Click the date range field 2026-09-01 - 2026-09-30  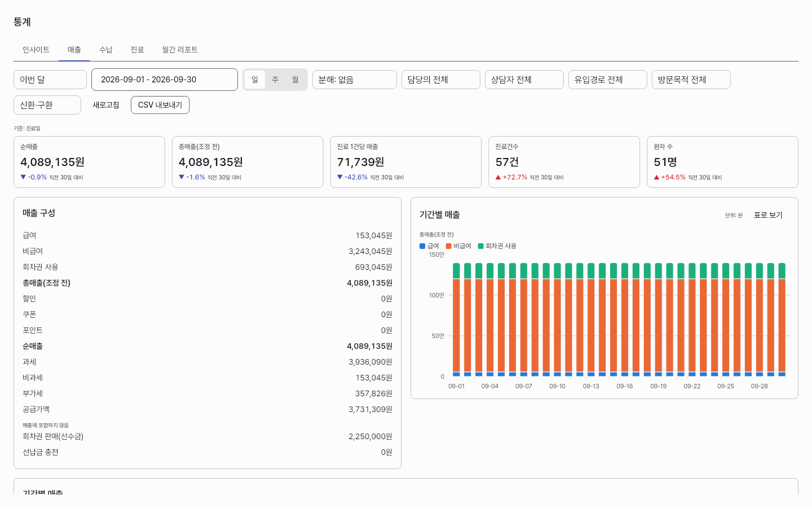tap(165, 80)
